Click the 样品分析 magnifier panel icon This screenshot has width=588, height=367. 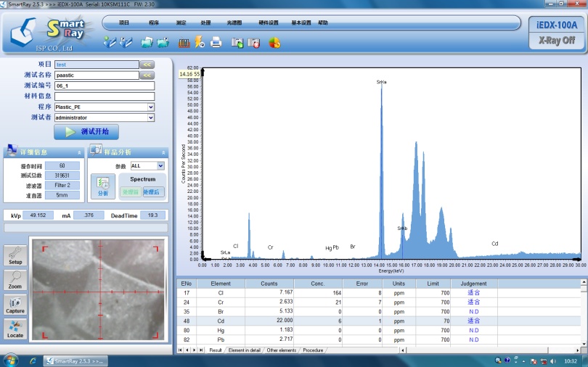pyautogui.click(x=96, y=150)
